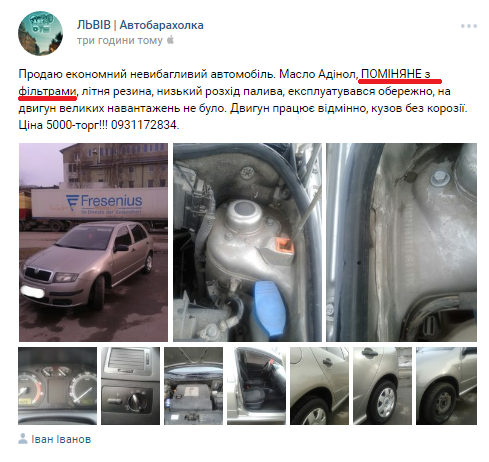Screen dimensions: 489x462
Task: Open the Skoda car with Fresenius truck photo
Action: [x=93, y=242]
